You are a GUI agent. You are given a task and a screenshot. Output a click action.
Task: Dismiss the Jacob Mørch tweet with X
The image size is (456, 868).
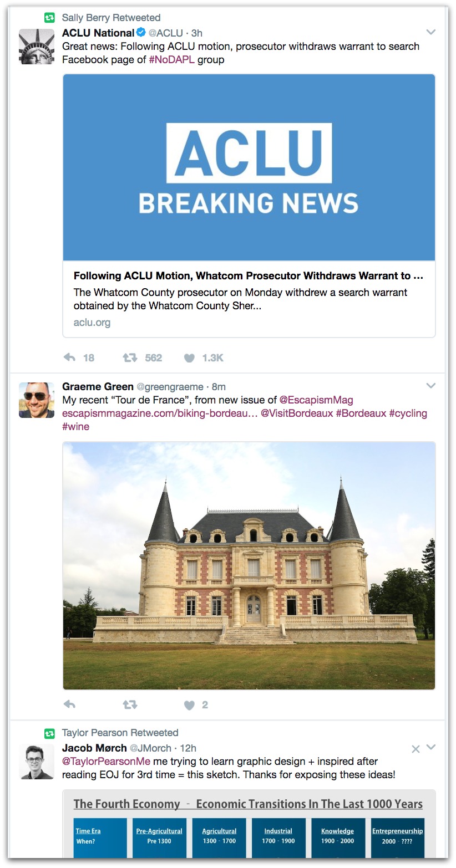click(x=416, y=749)
